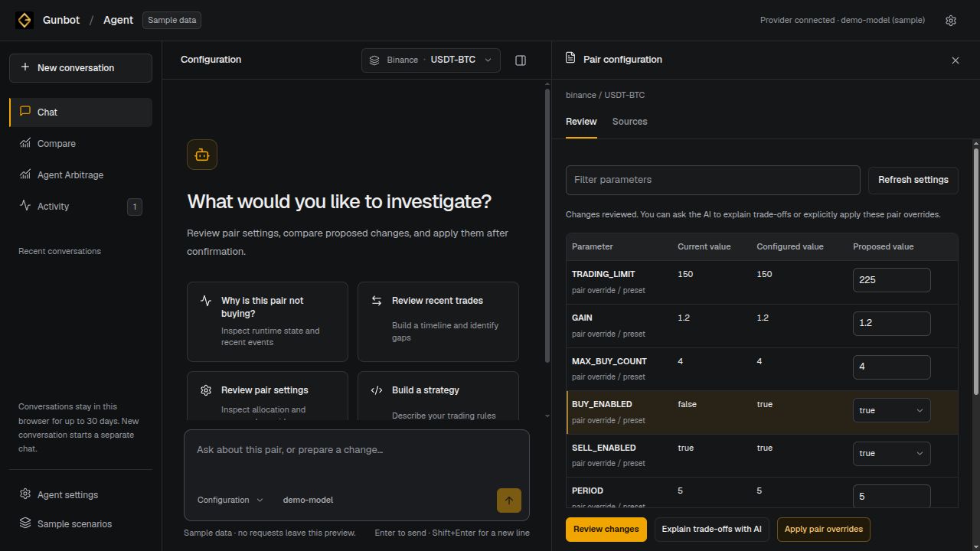
Task: Open the Configuration mode dropdown in composer
Action: 230,500
